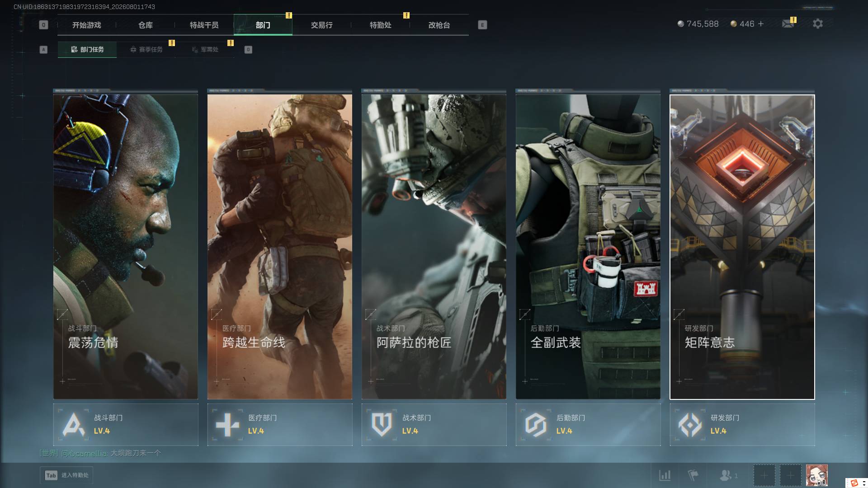Switch to the 开始游戏 tab
Screen dimensions: 868x488
pos(87,25)
